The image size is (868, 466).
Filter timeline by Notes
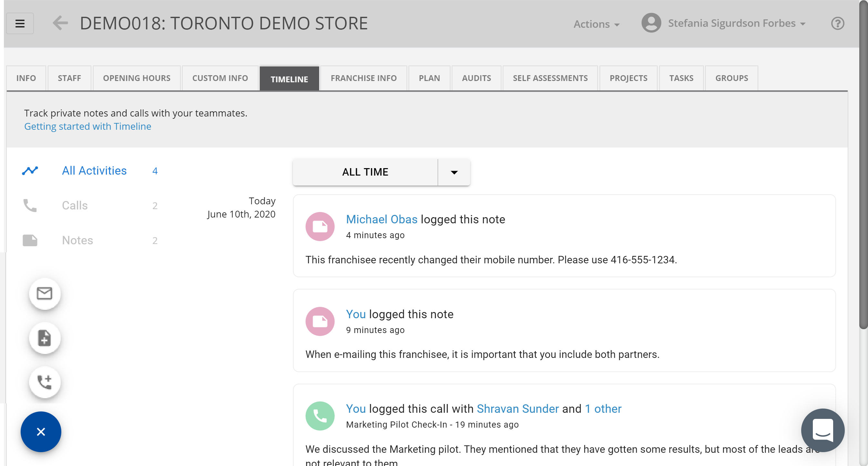click(x=77, y=240)
